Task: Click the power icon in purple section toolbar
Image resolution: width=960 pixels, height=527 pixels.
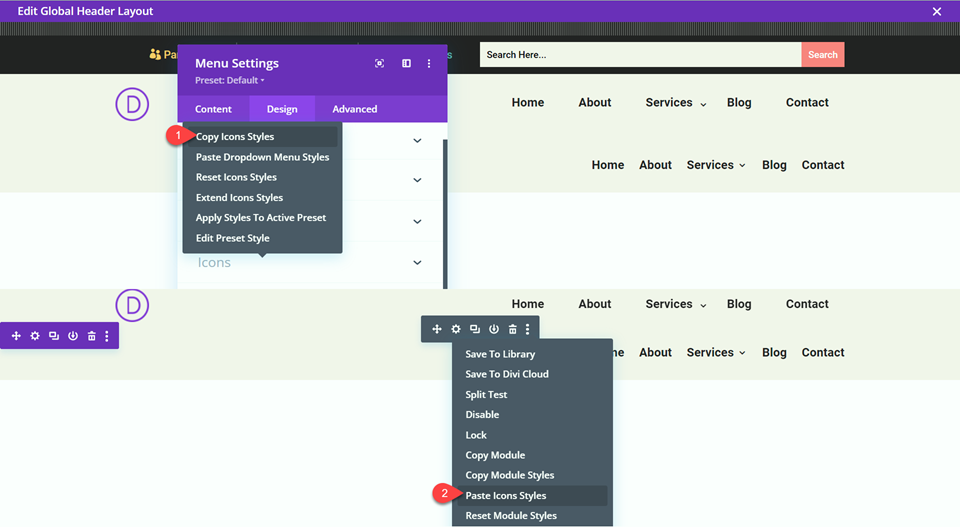Action: tap(73, 336)
